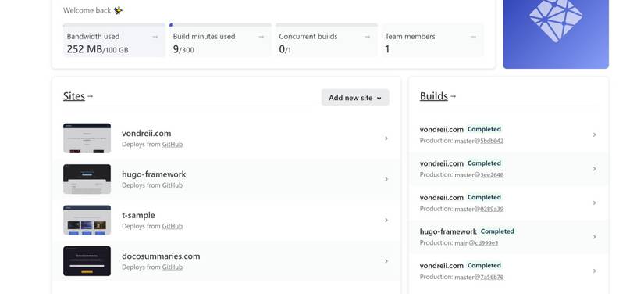Click GitHub link under t-sample

(x=173, y=226)
